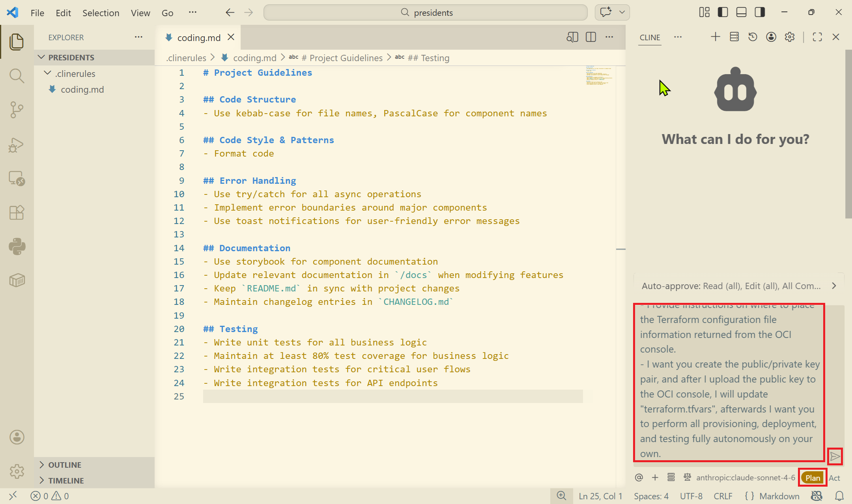The image size is (852, 504).
Task: Click Markdown language mode in status bar
Action: [779, 496]
